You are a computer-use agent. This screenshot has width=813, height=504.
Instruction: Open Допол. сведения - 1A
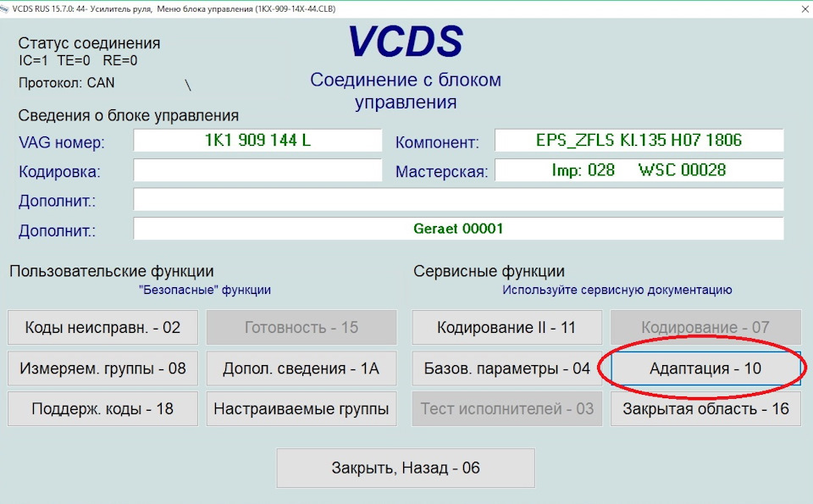[301, 368]
